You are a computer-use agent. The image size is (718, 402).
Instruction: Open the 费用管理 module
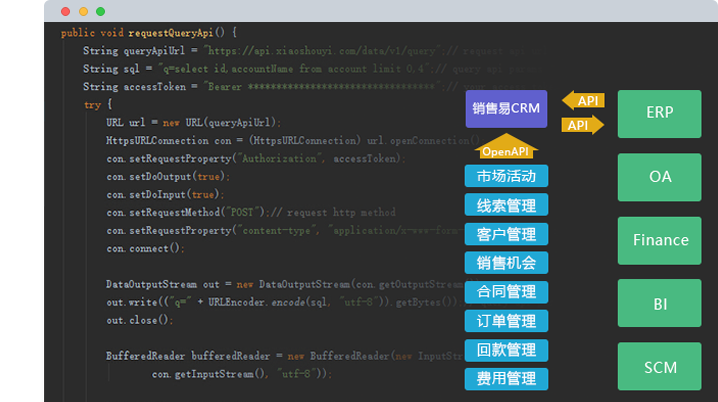(506, 379)
